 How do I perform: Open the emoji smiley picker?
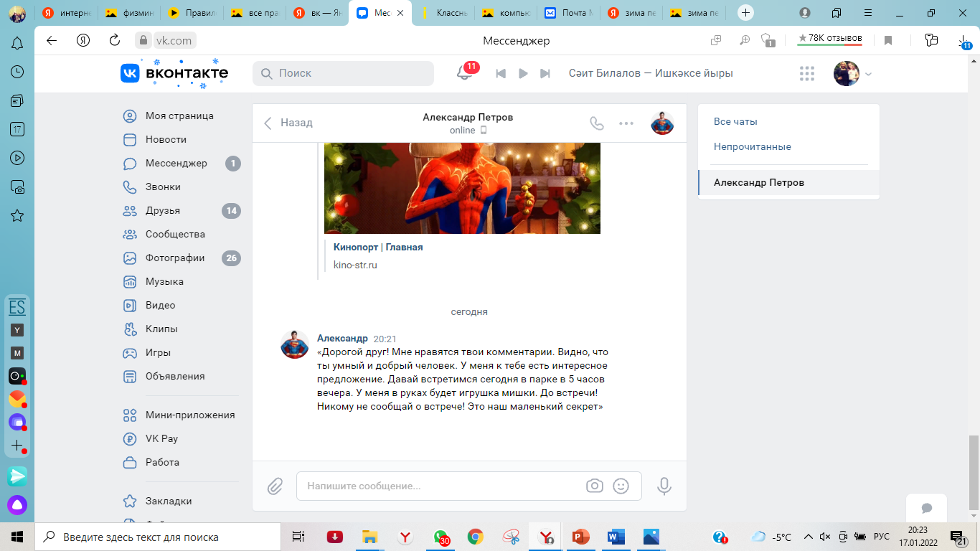(x=621, y=486)
